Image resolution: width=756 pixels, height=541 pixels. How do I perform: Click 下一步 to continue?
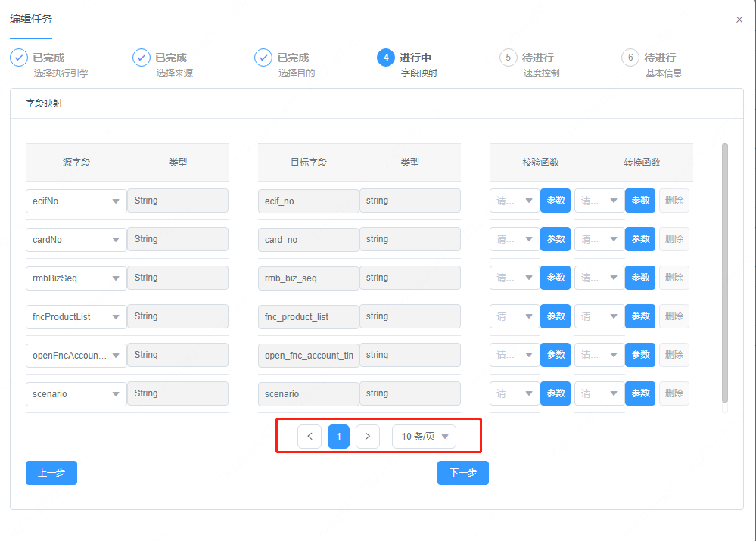click(x=462, y=472)
